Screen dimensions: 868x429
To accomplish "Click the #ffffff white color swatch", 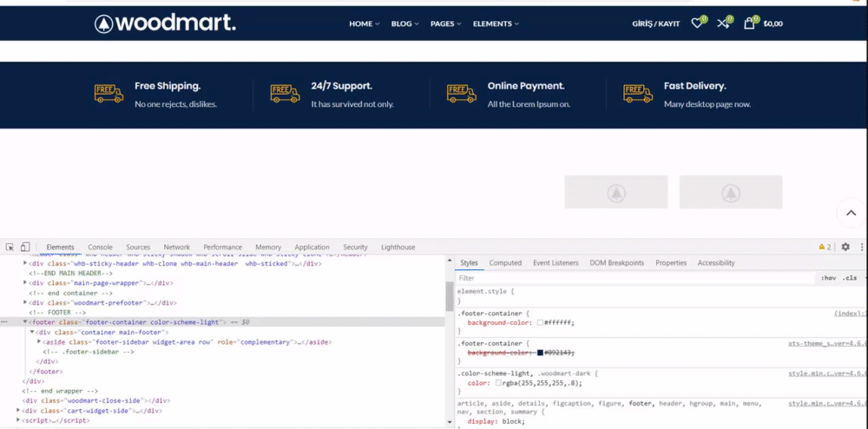I will [540, 323].
